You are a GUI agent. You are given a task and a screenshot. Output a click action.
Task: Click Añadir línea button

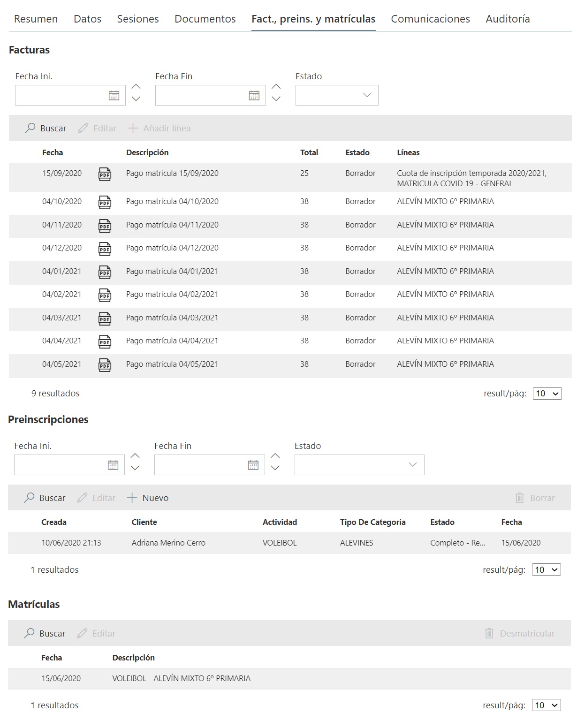pos(159,129)
